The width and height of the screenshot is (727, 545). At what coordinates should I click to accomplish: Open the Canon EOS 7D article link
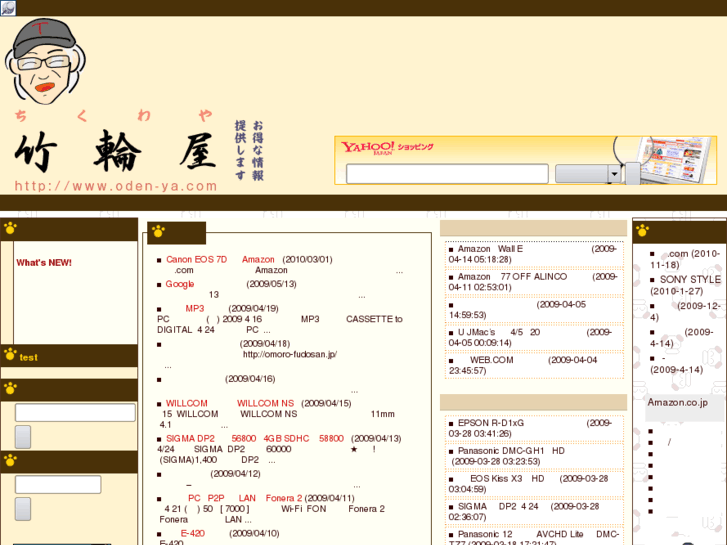[x=197, y=259]
